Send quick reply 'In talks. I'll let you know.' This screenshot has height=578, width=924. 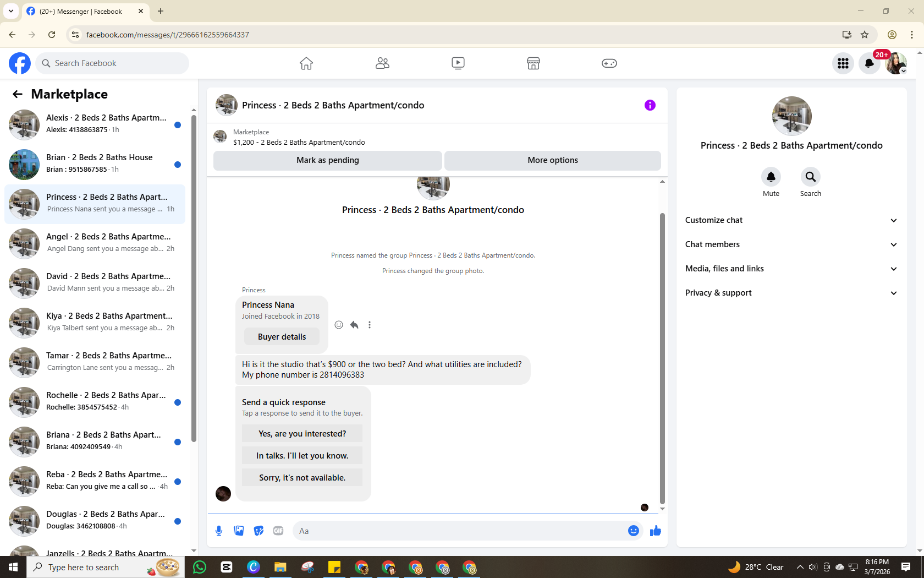coord(302,456)
